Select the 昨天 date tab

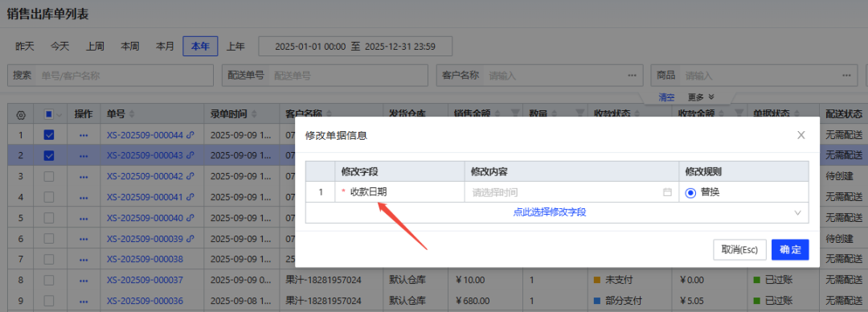(x=25, y=47)
